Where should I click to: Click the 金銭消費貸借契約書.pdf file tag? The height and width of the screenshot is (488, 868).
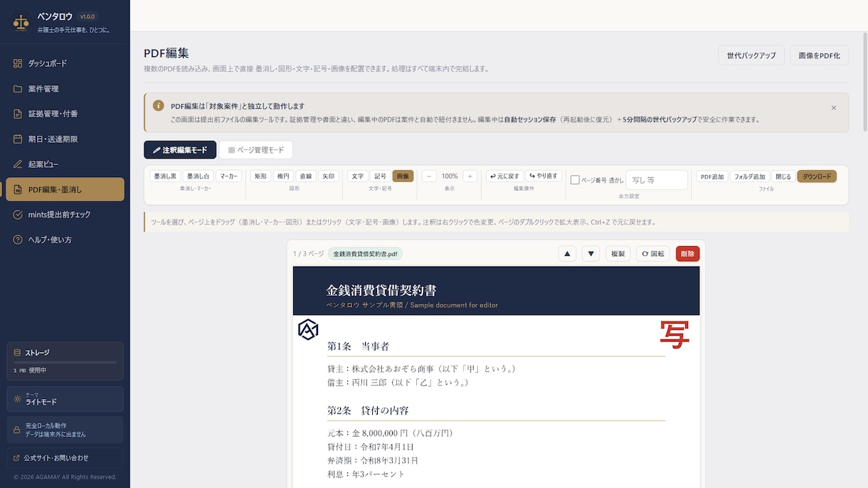(x=365, y=254)
